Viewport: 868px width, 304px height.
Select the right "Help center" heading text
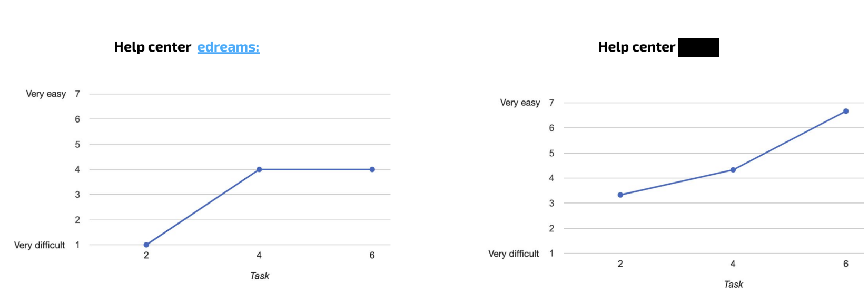point(636,47)
